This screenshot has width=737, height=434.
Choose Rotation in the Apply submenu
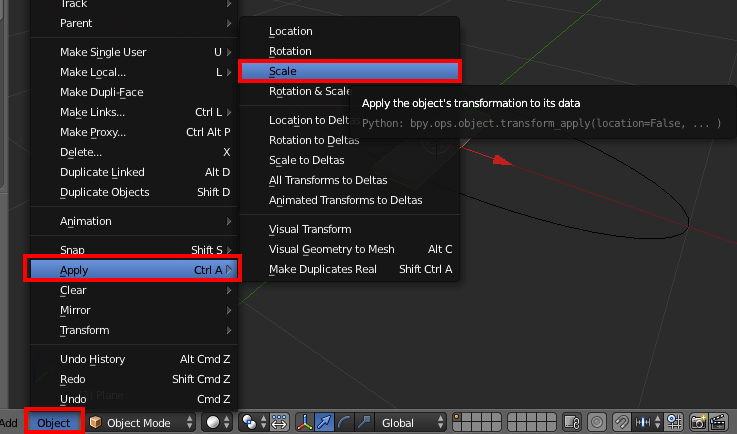350,51
